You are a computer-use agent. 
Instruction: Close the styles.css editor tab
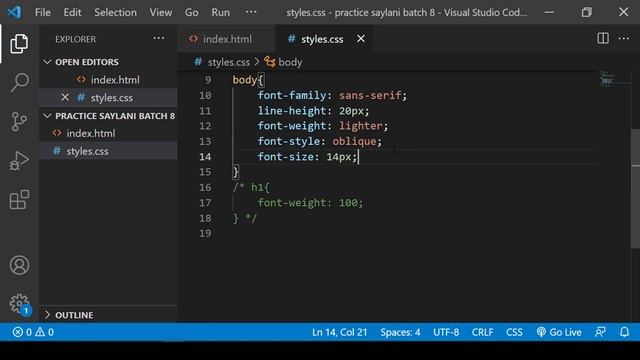point(361,39)
